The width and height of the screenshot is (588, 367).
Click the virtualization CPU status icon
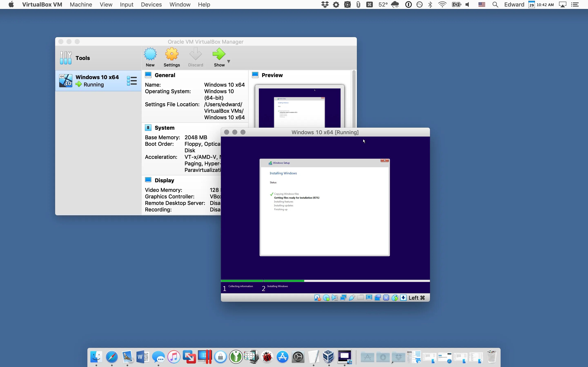(386, 298)
